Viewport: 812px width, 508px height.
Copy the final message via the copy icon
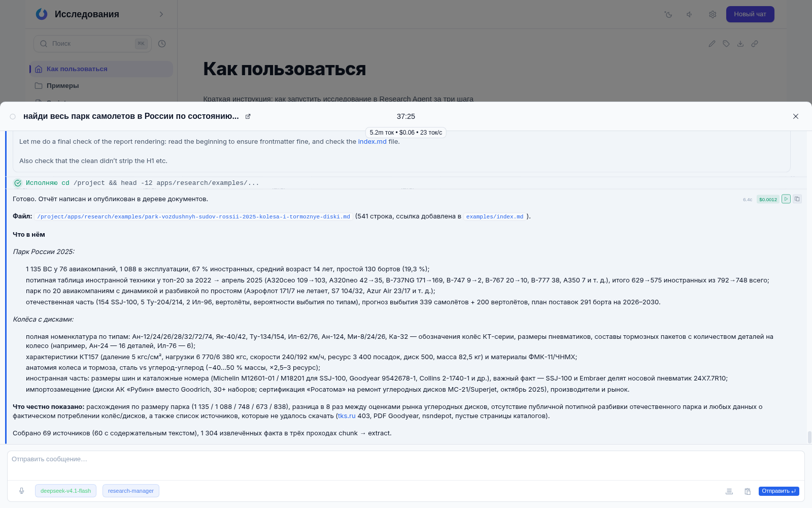[797, 199]
